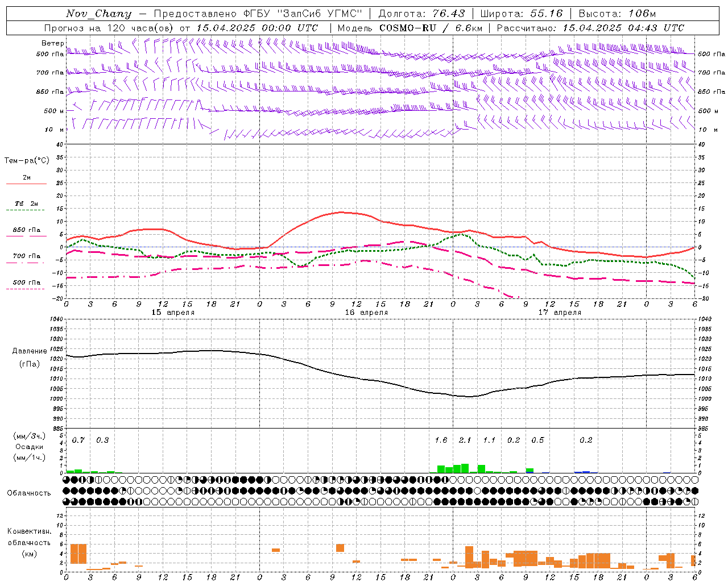Click the 1040 tick at top-left of pressure axis
The image size is (728, 582).
click(x=56, y=319)
